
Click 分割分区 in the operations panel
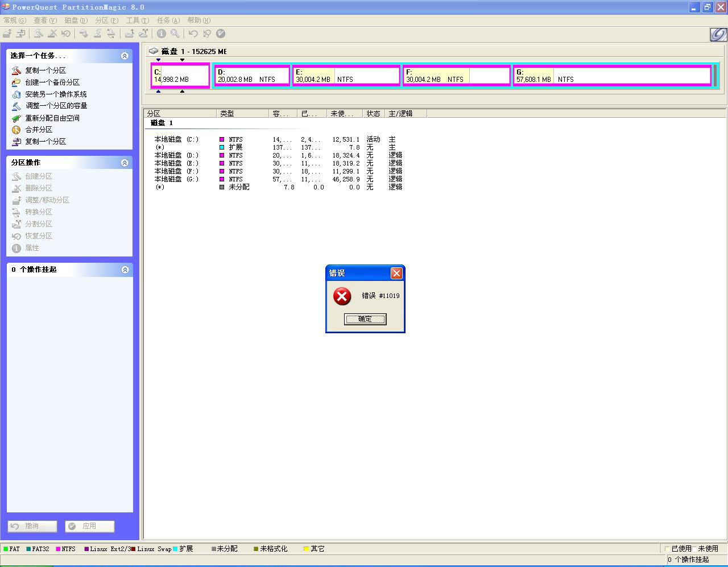coord(39,224)
